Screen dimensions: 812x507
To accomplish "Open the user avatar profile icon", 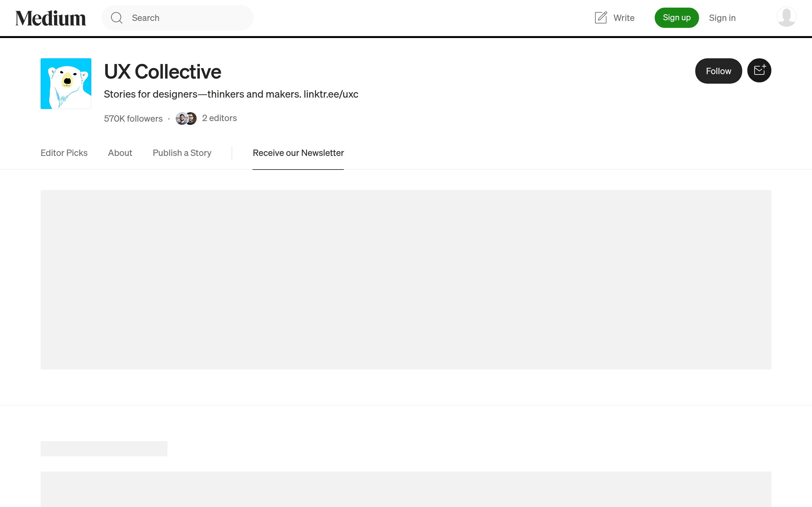I will (786, 17).
